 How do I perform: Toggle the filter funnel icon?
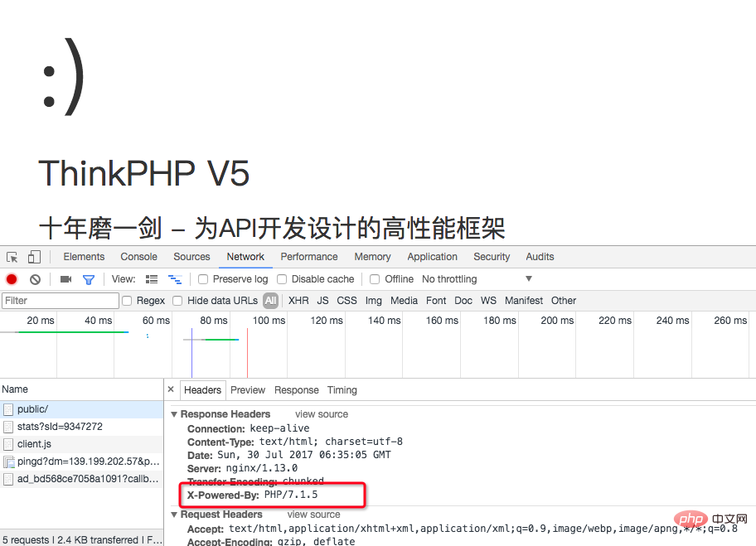(89, 279)
